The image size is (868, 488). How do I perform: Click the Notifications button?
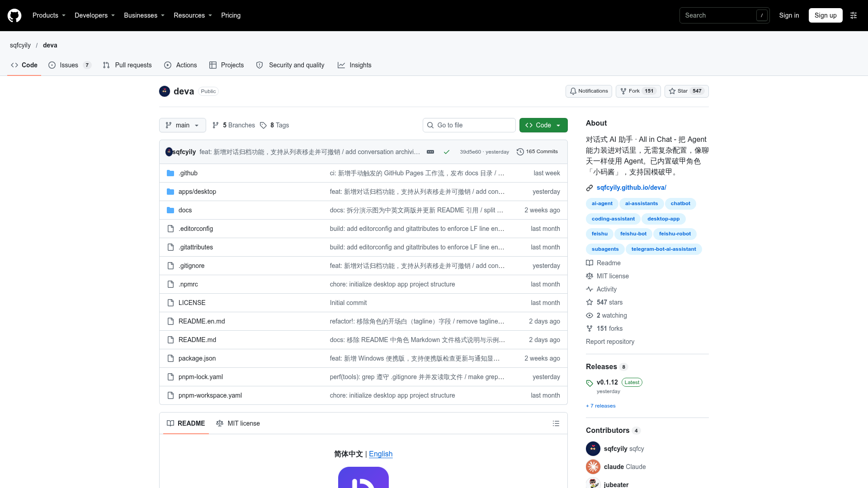[589, 91]
